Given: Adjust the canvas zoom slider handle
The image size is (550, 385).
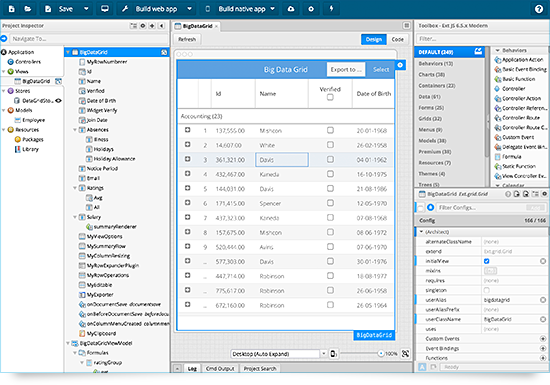Looking at the screenshot, I should click(381, 353).
